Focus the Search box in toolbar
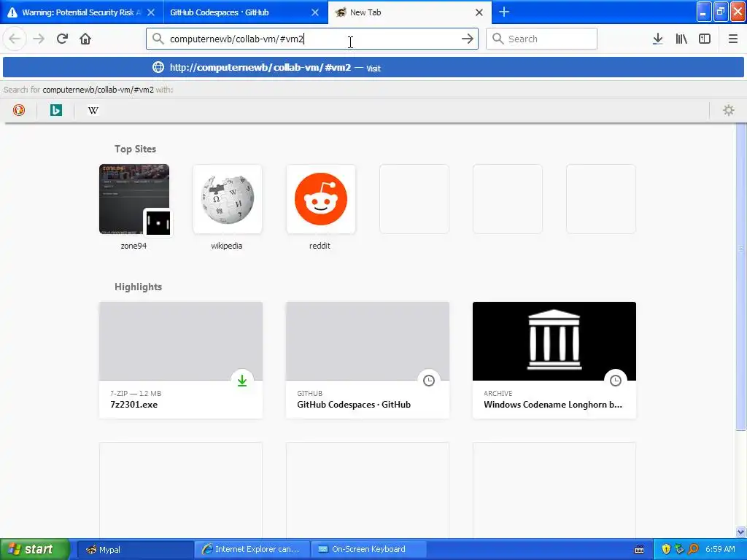 (x=541, y=39)
